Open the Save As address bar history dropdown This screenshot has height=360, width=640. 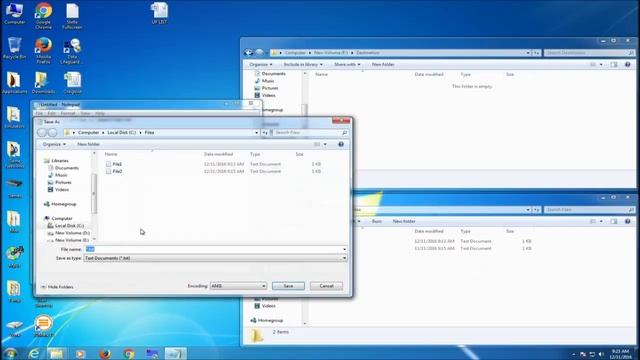point(256,133)
